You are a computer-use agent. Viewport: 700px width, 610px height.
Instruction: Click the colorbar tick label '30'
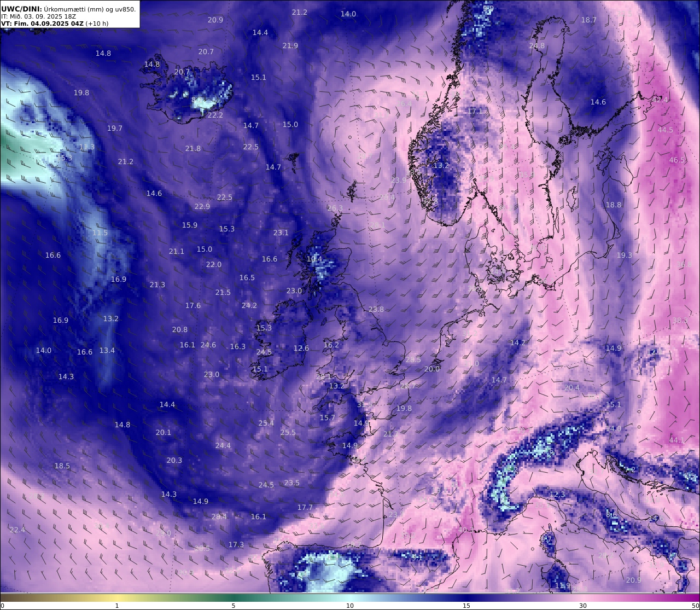point(583,606)
